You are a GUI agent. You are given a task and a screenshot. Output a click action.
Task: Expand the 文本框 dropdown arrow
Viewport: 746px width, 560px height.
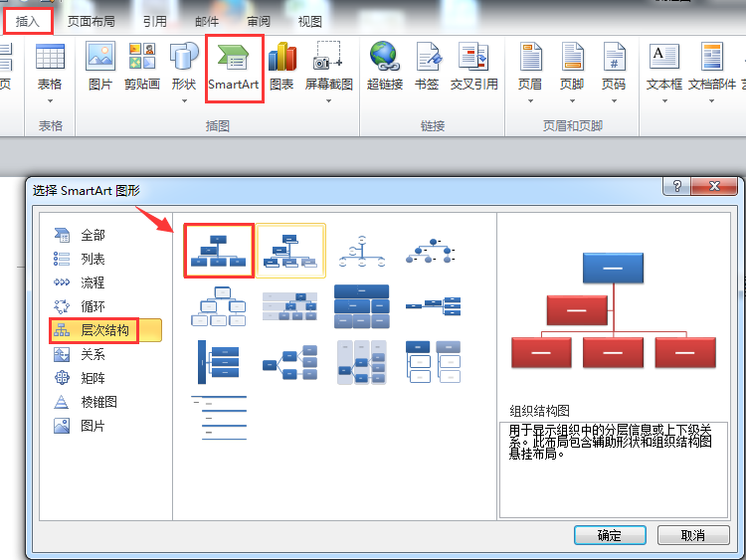pyautogui.click(x=664, y=100)
